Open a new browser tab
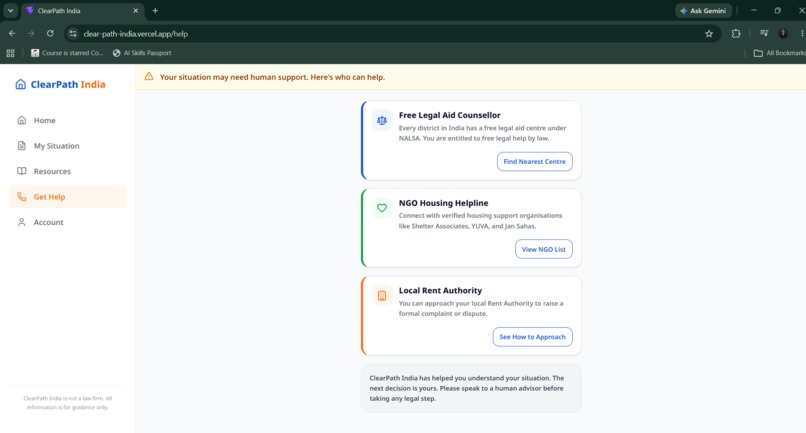 click(155, 11)
